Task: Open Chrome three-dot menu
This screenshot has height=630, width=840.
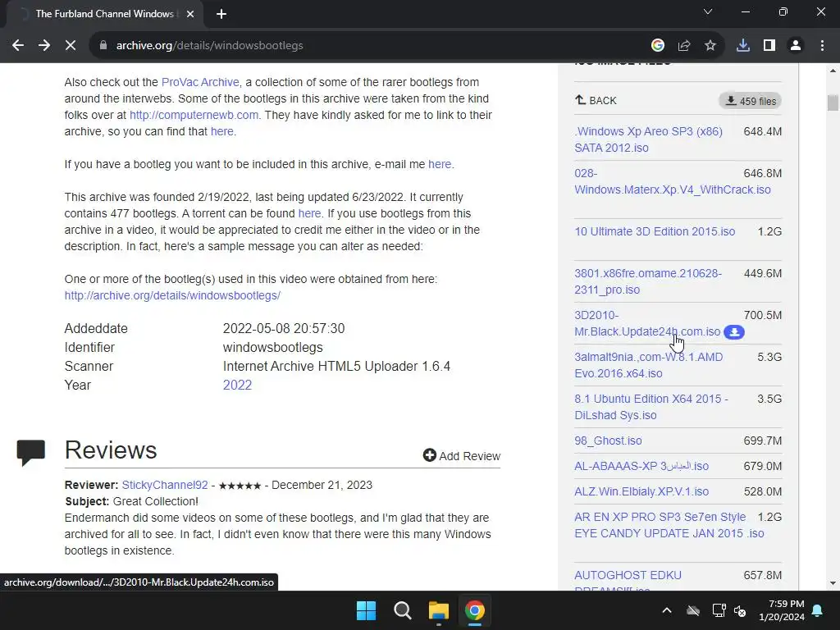Action: click(822, 46)
